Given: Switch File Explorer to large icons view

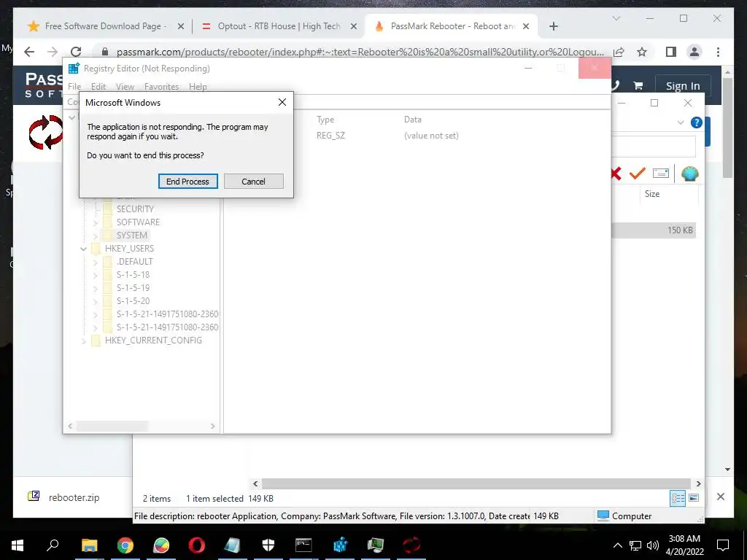Looking at the screenshot, I should coord(694,498).
